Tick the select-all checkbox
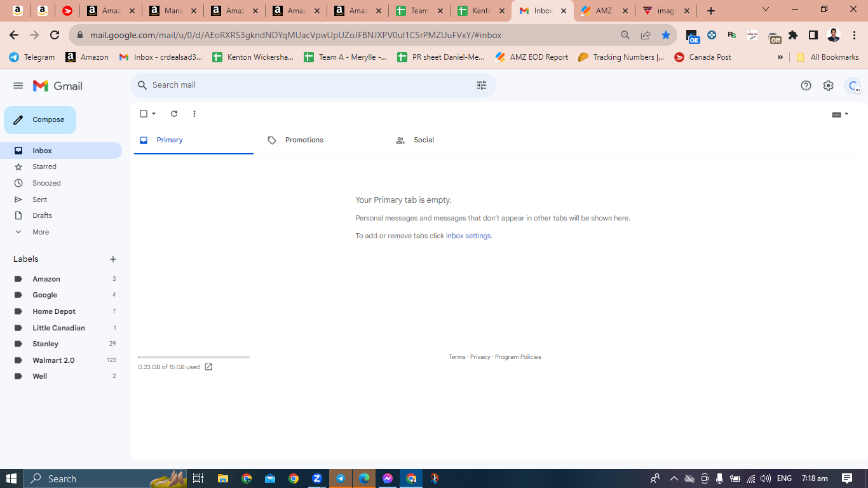 tap(144, 114)
